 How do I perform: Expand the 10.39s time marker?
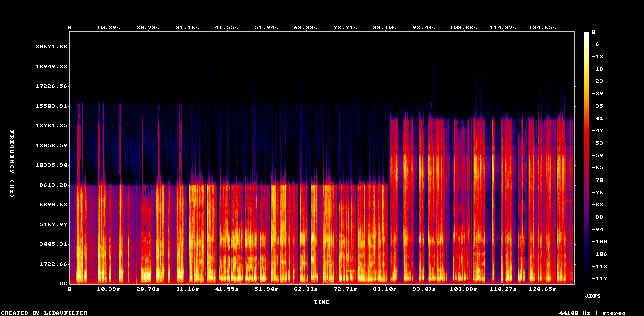point(108,27)
